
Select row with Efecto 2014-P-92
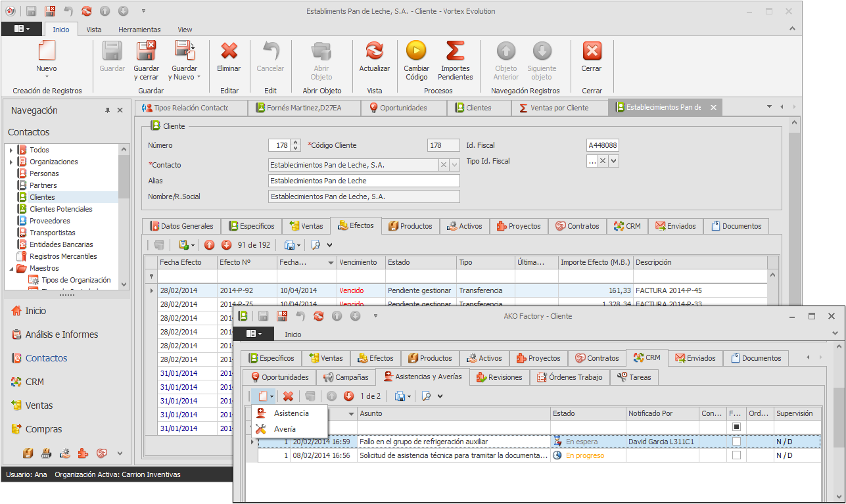pos(455,290)
